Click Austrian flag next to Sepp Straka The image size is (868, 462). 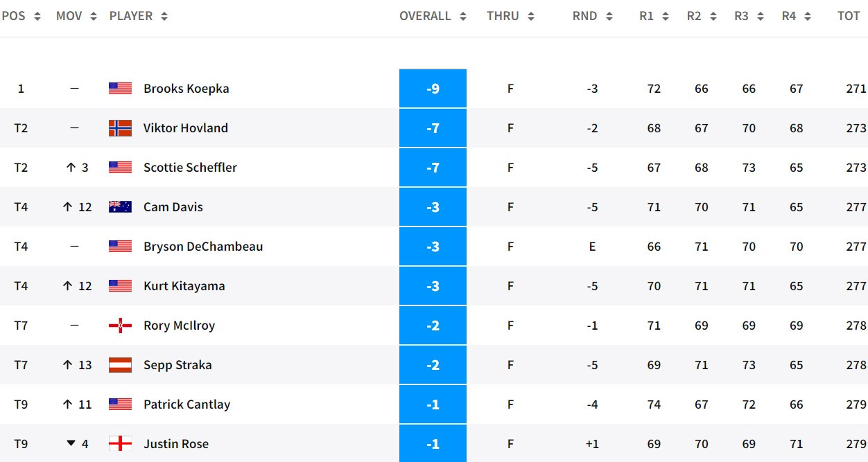(x=120, y=365)
